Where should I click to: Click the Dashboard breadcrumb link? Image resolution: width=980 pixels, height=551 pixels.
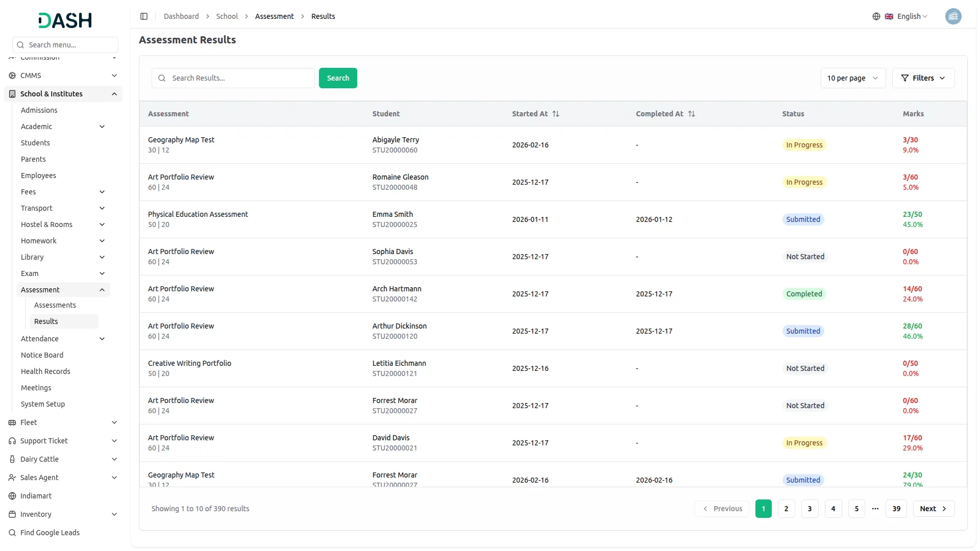point(181,16)
